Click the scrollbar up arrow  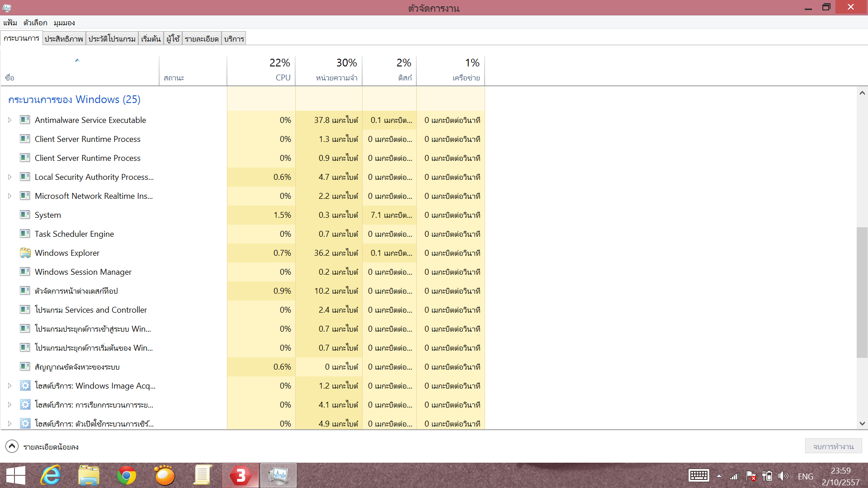(x=862, y=93)
